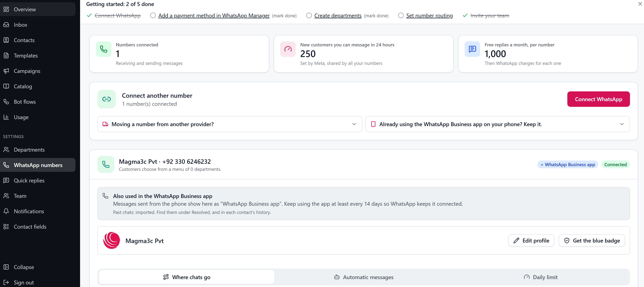Click the Free replies chat card icon
Viewport: 644px width, 287px height.
[x=472, y=49]
